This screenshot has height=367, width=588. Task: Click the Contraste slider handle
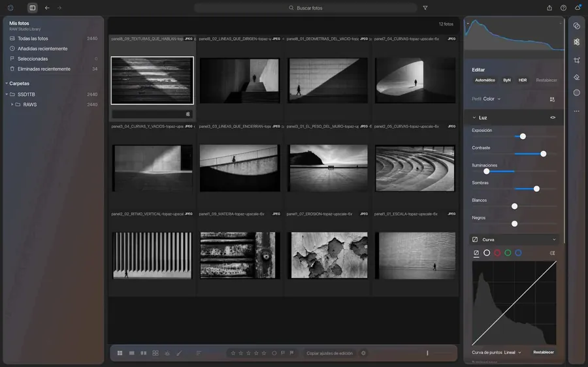pyautogui.click(x=543, y=154)
